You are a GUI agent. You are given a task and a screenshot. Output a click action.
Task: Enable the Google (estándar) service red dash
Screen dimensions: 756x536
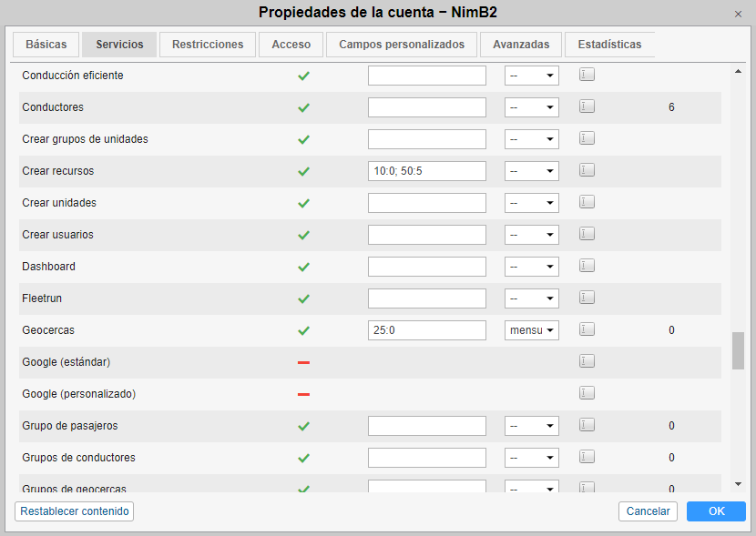coord(303,362)
